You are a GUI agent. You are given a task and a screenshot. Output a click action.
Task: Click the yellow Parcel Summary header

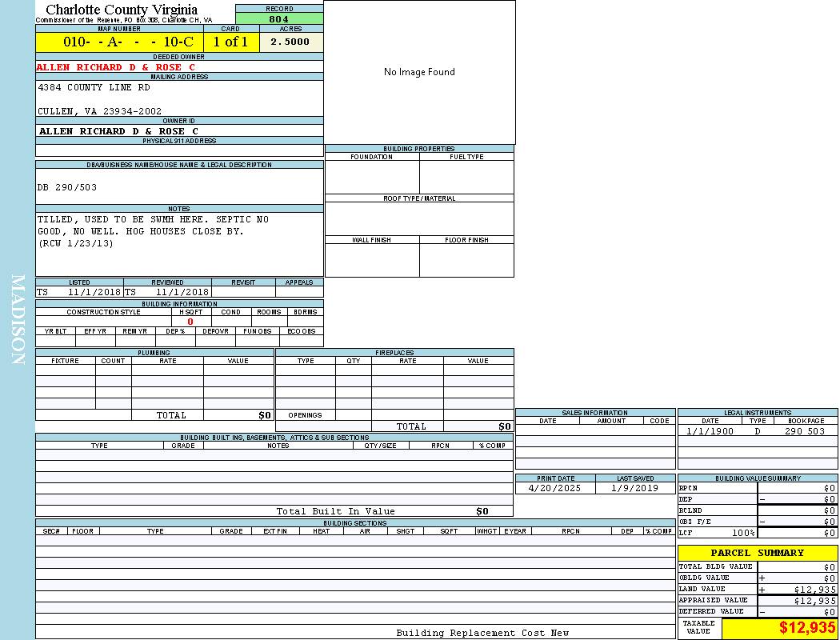coord(758,553)
